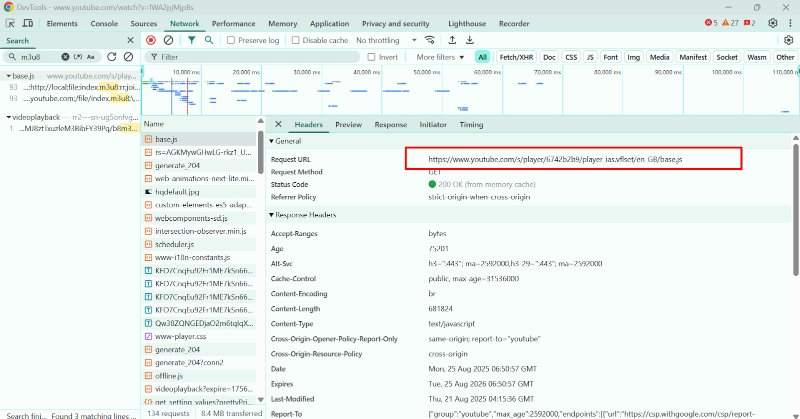Clear the network log
Screen dimensions: 800x419
(168, 40)
